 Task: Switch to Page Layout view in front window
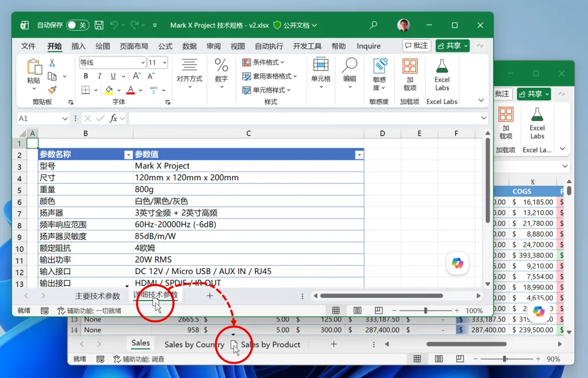click(x=357, y=310)
